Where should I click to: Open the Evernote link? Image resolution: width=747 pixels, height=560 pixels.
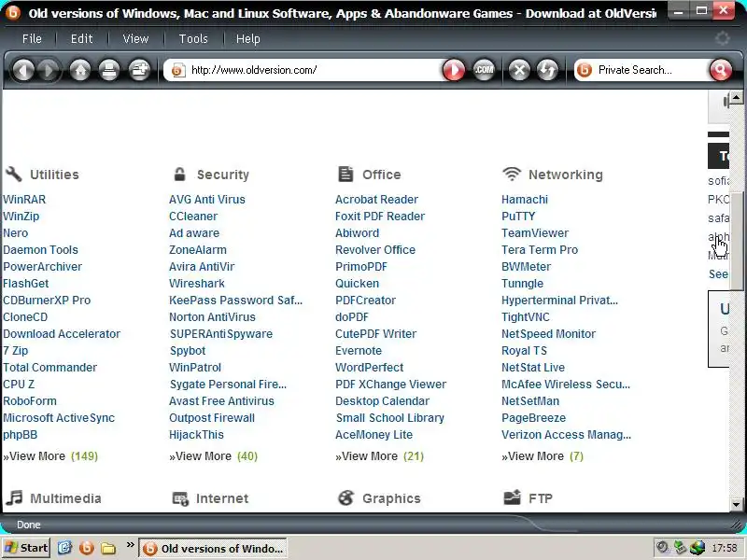click(x=359, y=351)
